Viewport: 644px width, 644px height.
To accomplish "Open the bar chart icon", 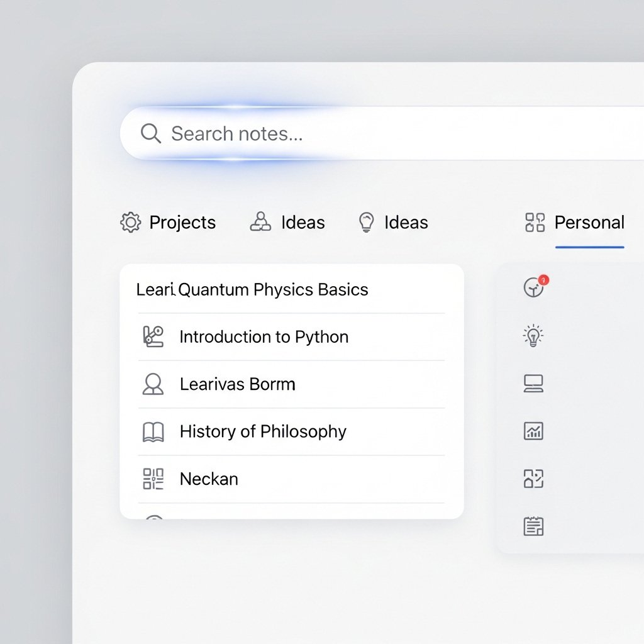I will tap(533, 431).
